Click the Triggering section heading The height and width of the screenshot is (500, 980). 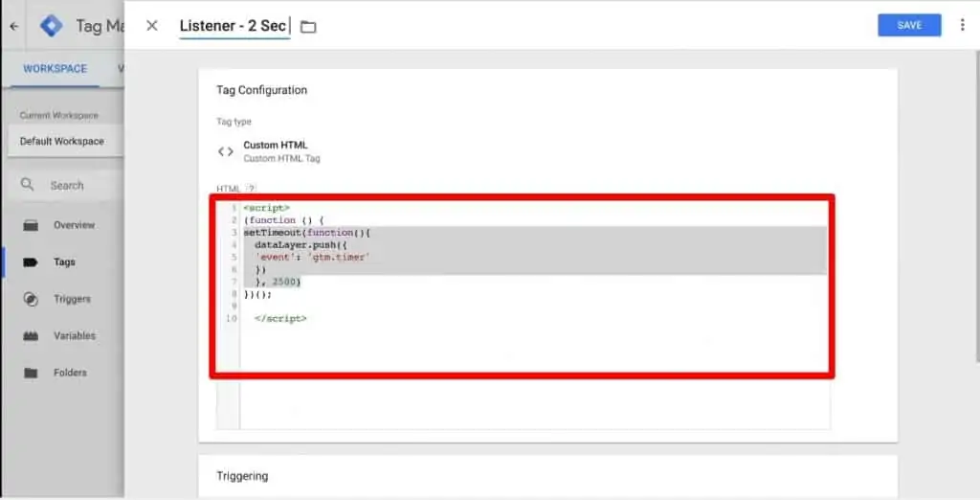click(x=242, y=476)
